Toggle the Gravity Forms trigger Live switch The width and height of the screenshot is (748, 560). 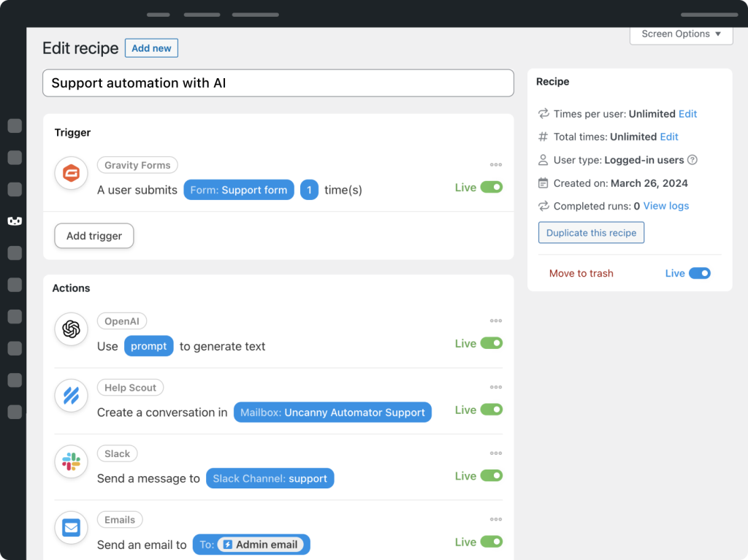point(492,188)
